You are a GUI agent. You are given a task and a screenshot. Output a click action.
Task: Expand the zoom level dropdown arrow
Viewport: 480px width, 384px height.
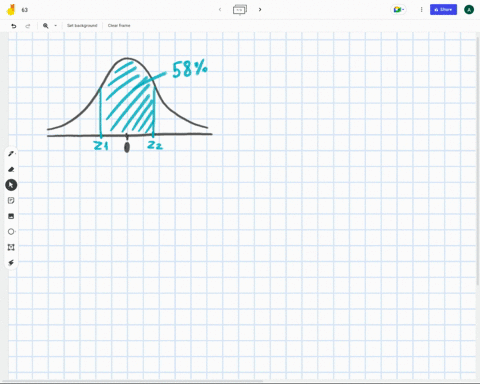tap(56, 26)
